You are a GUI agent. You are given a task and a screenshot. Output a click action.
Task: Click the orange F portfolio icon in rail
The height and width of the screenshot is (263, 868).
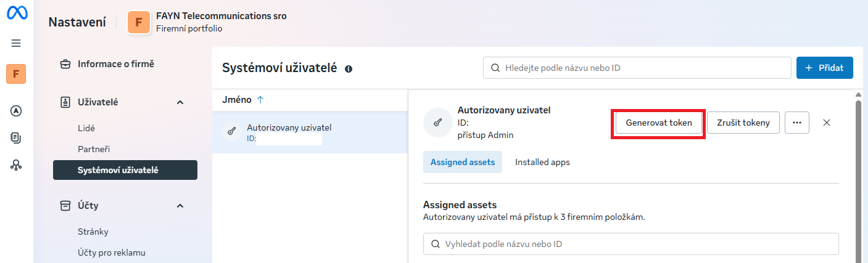pyautogui.click(x=16, y=74)
